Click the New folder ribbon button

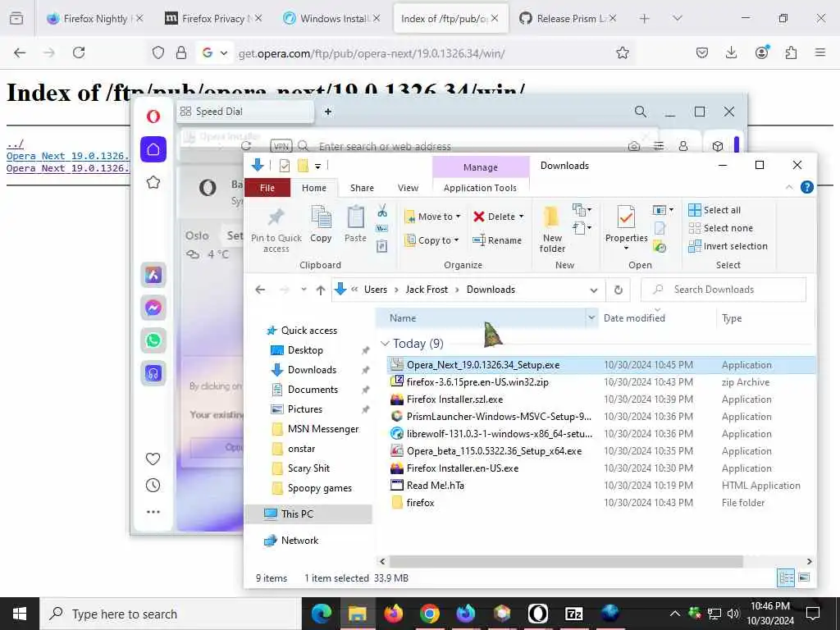pos(552,230)
